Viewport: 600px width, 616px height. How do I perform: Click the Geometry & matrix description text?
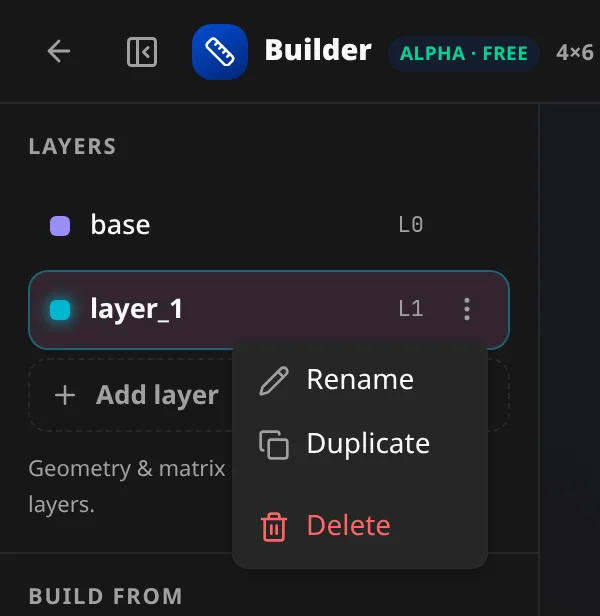pyautogui.click(x=127, y=486)
